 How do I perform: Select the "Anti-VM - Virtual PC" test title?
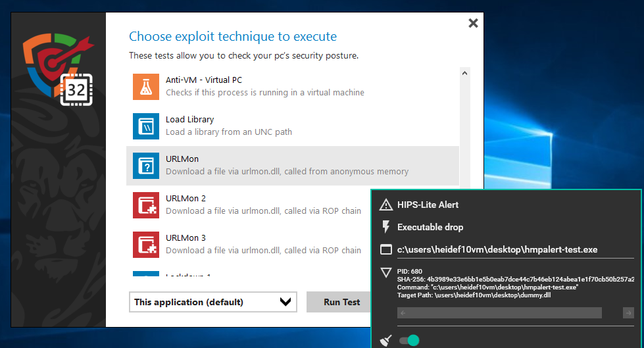point(204,80)
